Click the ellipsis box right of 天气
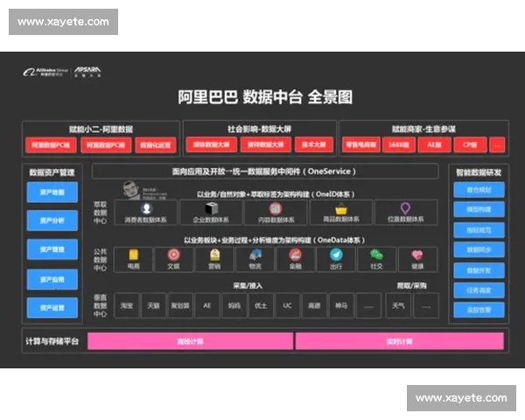 coord(426,305)
